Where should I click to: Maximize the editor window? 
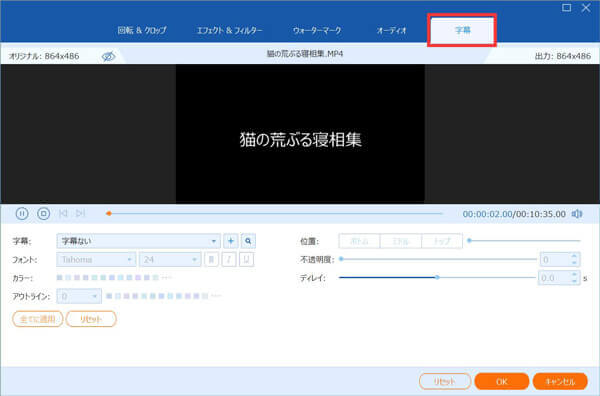(567, 8)
